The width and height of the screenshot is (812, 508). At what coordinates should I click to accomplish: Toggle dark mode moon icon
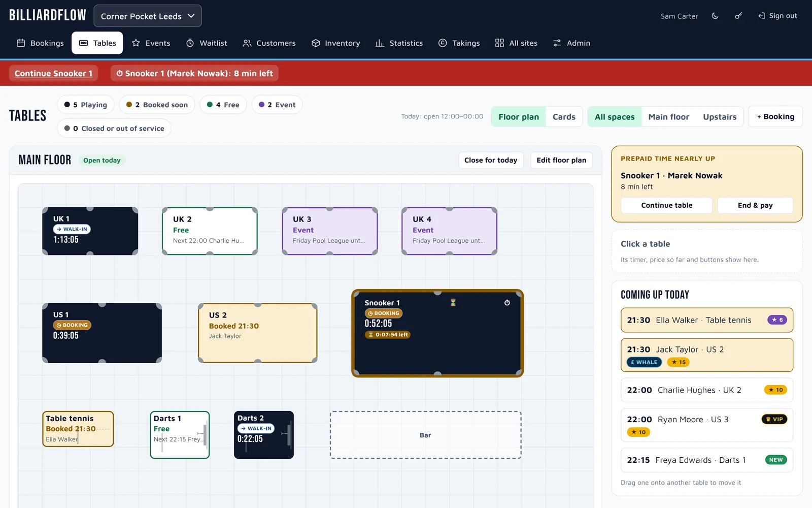[715, 16]
